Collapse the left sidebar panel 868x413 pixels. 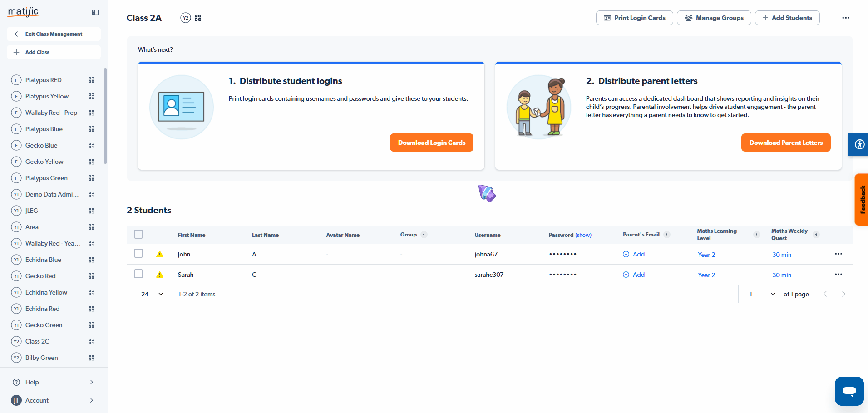(x=95, y=12)
